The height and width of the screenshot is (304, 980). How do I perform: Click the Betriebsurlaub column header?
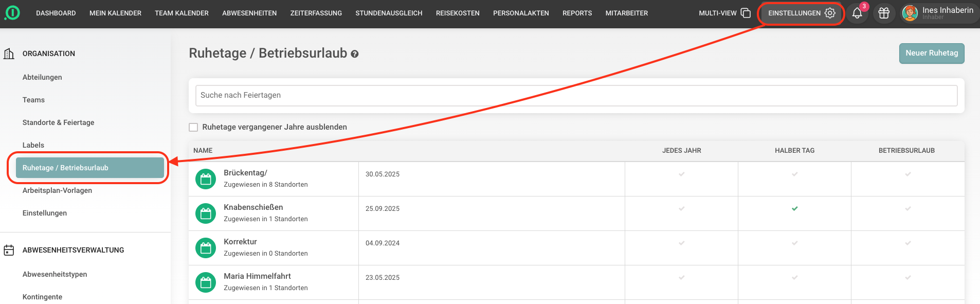906,151
